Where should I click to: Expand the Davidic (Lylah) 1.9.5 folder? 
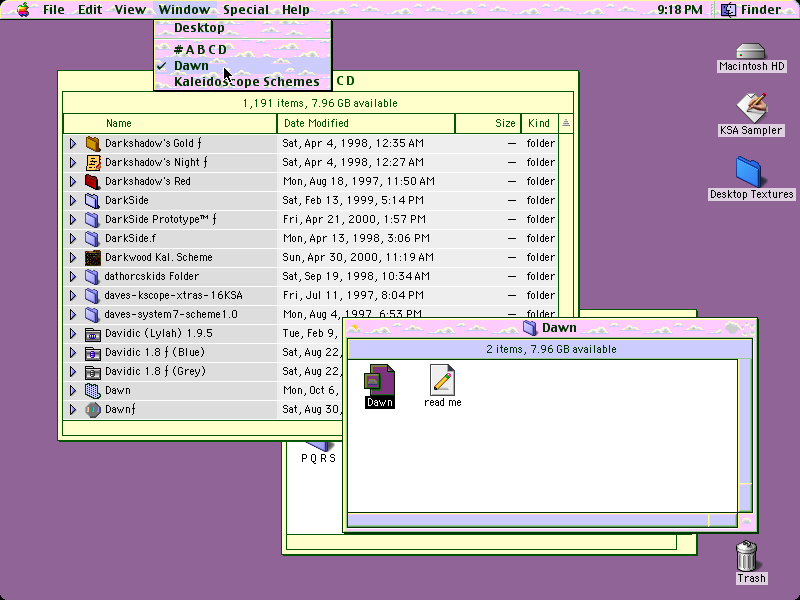coord(73,334)
